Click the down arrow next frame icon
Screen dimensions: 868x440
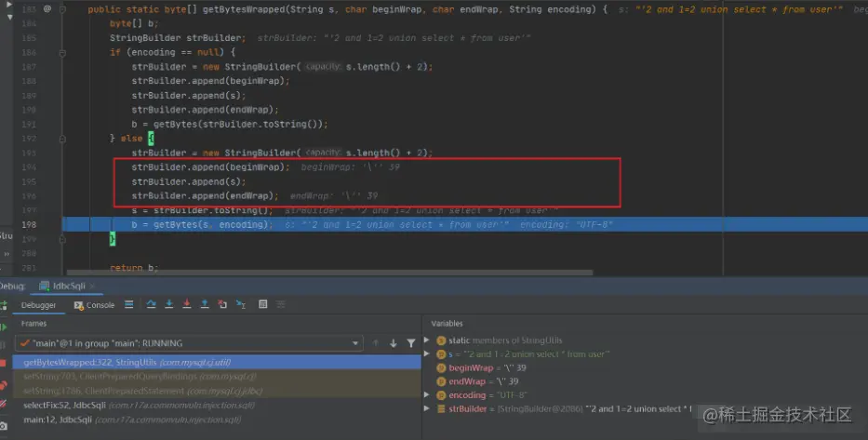(393, 343)
